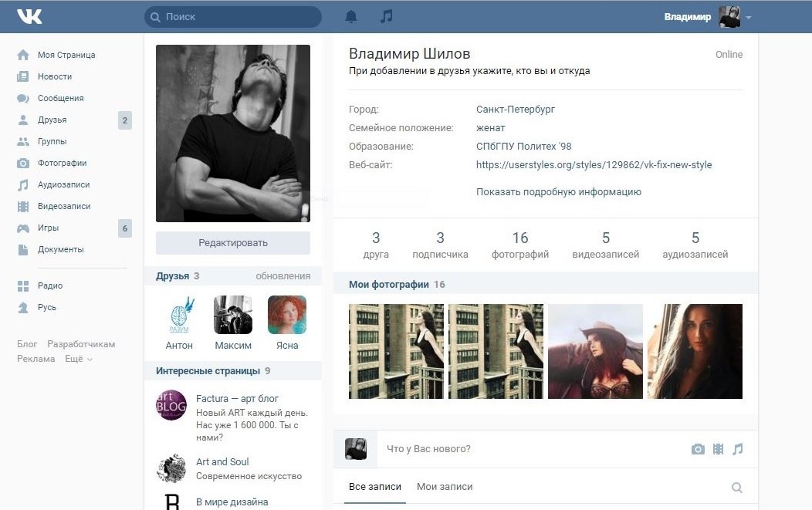Attach audio via note icon in post box
The width and height of the screenshot is (812, 510).
[x=738, y=449]
